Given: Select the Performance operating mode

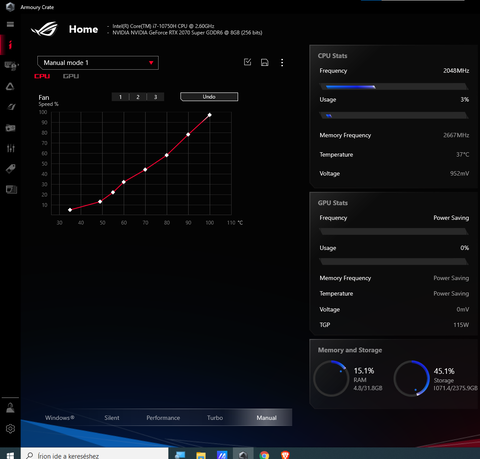Looking at the screenshot, I should (163, 418).
